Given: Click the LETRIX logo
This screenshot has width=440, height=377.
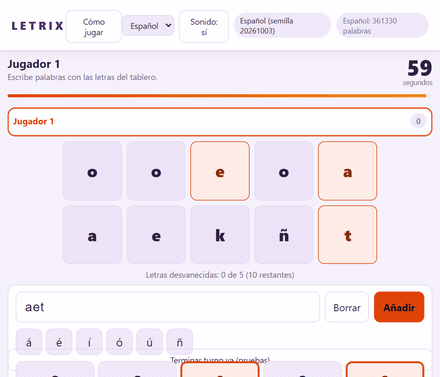Looking at the screenshot, I should point(37,26).
